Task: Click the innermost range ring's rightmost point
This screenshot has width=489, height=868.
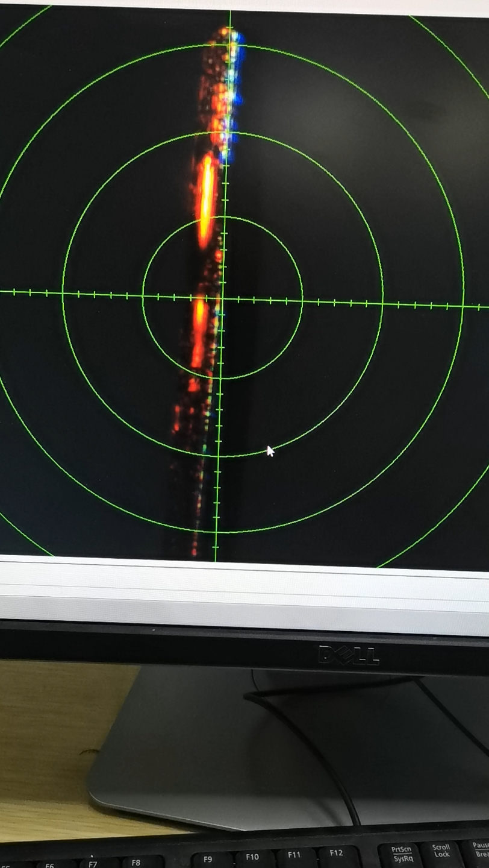Action: pos(302,301)
